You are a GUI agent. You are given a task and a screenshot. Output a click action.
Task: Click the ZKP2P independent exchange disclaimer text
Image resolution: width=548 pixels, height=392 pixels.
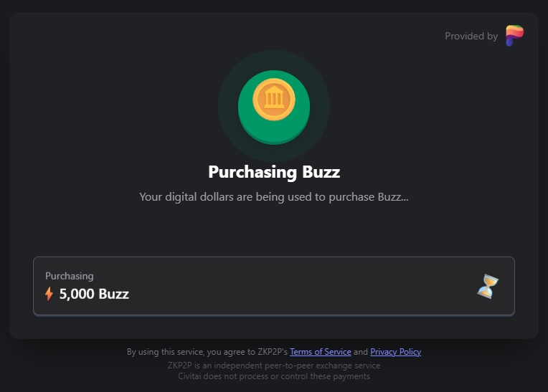click(x=274, y=365)
